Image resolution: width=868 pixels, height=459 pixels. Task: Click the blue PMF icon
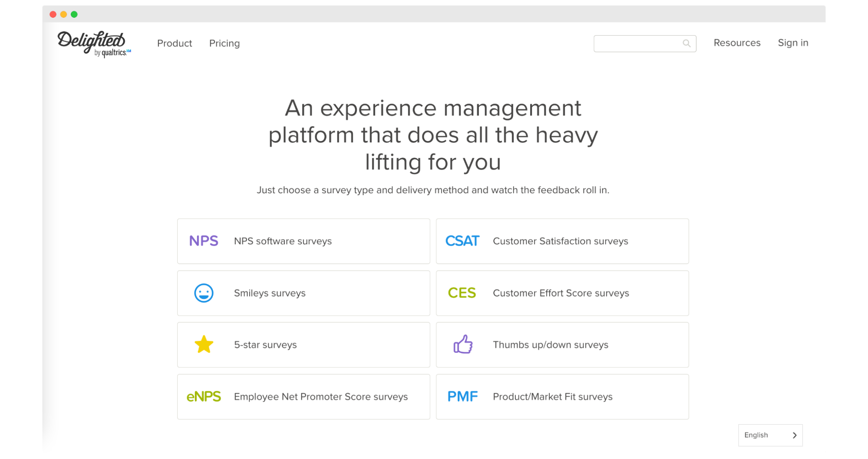[462, 397]
